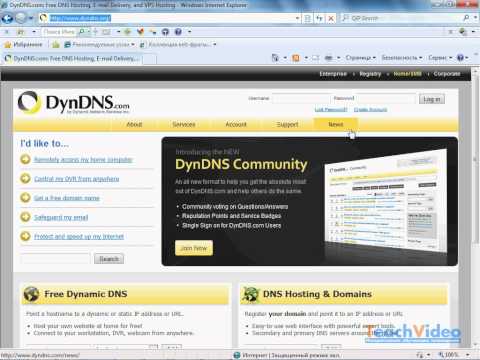480x360 pixels.
Task: Open the About navigation tab
Action: (134, 124)
